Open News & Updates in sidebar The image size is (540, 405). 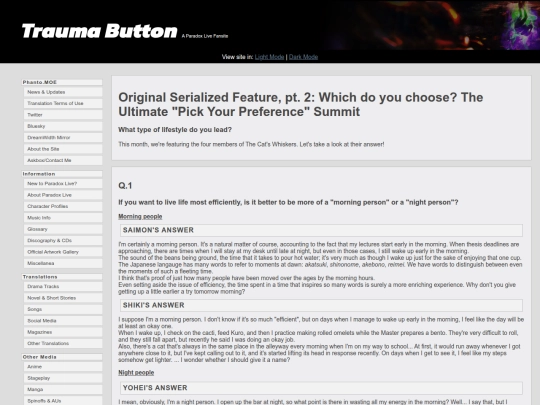63,92
